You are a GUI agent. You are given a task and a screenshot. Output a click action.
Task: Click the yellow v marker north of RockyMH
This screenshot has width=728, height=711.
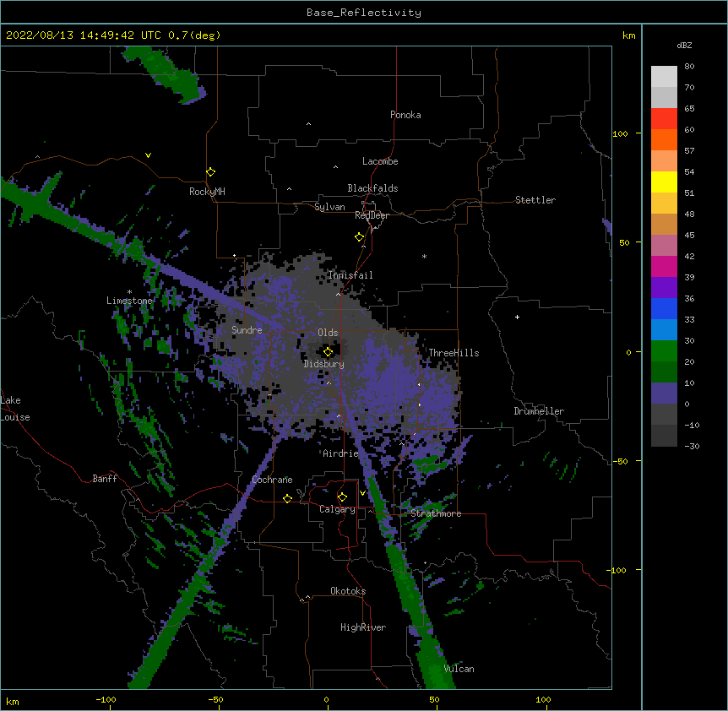coord(148,155)
